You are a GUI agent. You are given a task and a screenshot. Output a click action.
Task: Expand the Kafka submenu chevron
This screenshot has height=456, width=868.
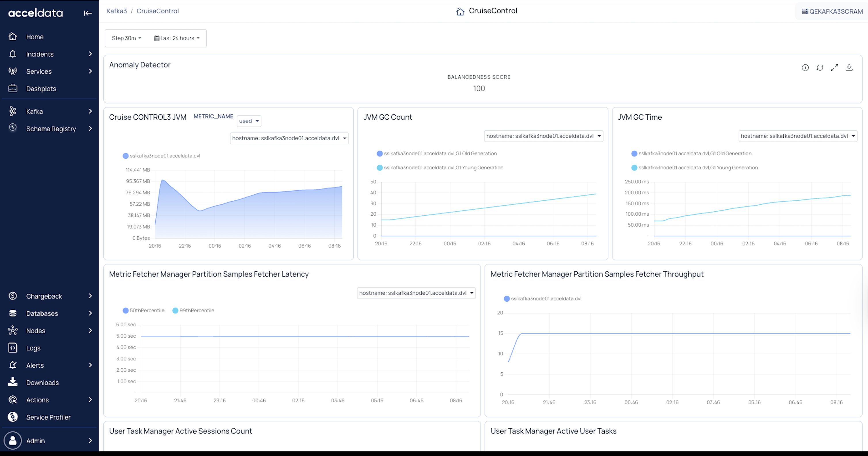tap(90, 111)
